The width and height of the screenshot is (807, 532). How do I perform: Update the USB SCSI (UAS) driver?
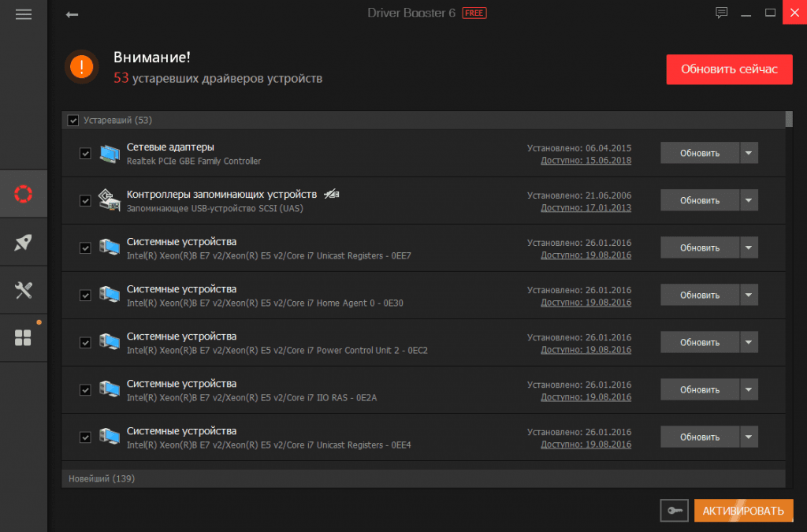click(700, 201)
